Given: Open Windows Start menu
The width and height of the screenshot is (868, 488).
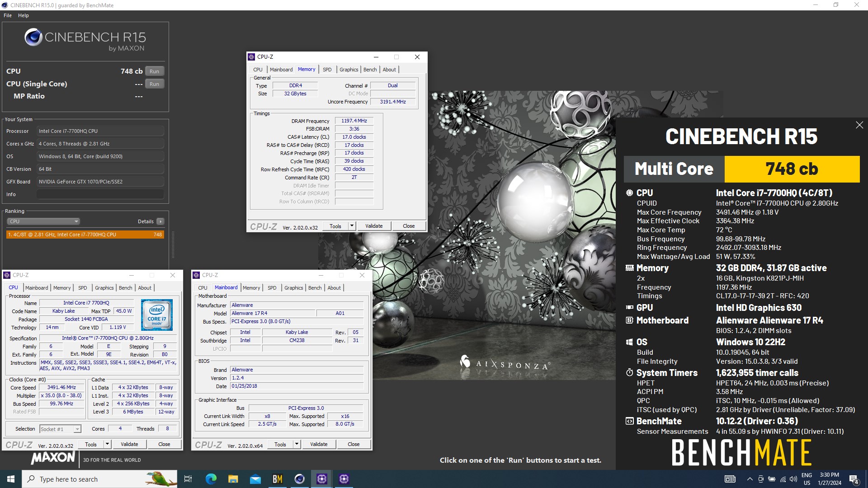Looking at the screenshot, I should click(11, 479).
